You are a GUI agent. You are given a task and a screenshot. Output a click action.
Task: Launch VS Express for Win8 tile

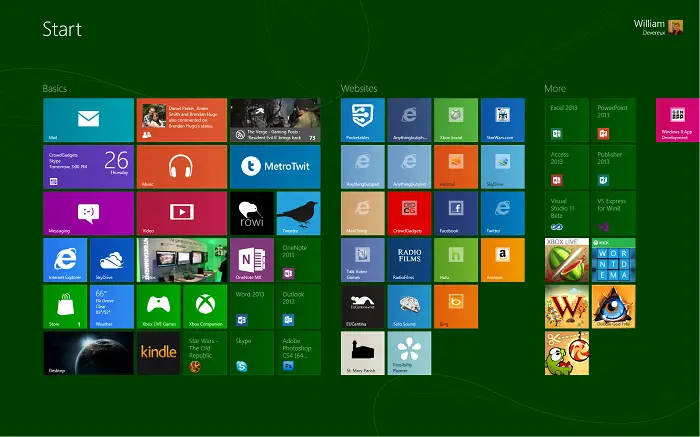pyautogui.click(x=613, y=213)
